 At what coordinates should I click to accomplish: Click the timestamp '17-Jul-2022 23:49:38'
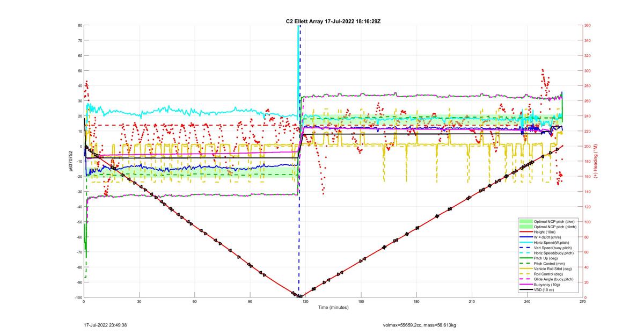(x=105, y=325)
